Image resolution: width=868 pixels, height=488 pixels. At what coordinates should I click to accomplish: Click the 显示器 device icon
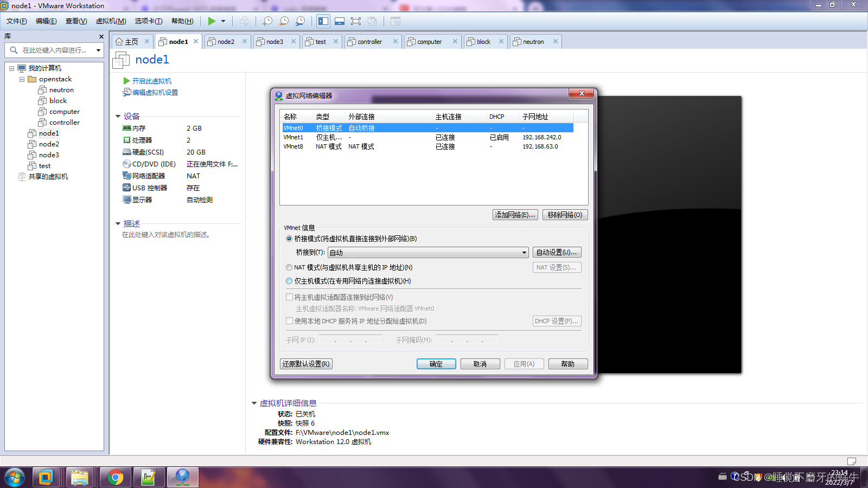(x=127, y=200)
